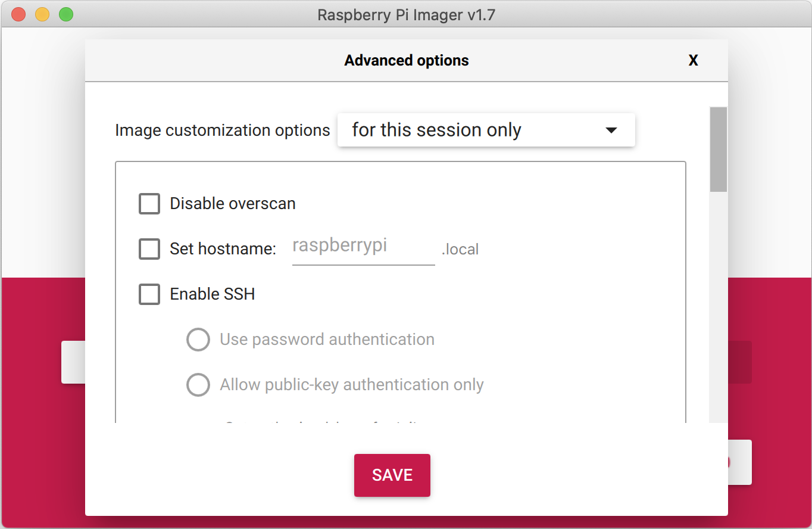The image size is (812, 529).
Task: Choose Allow public-key authentication only radio
Action: click(198, 385)
